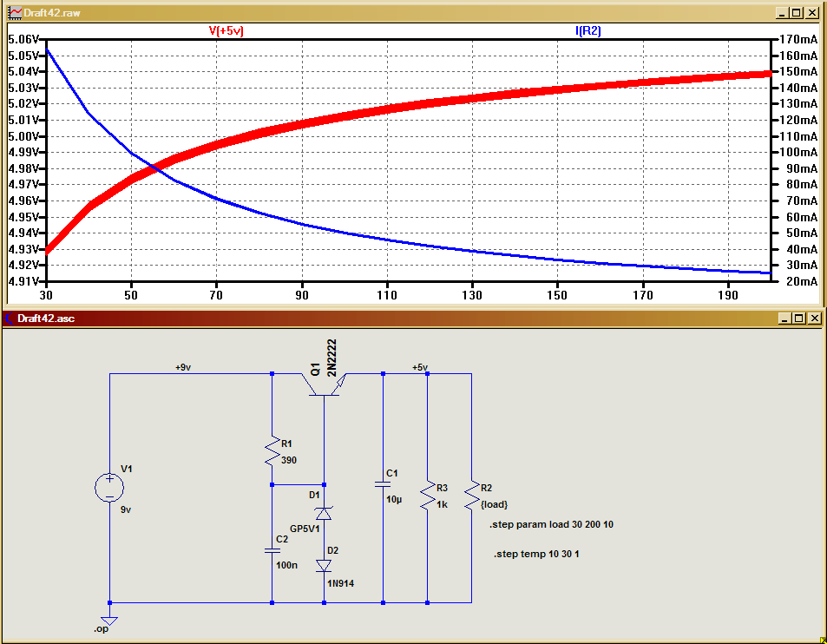The height and width of the screenshot is (644, 827).
Task: Click the 2N2222 transistor model label
Action: (x=331, y=358)
